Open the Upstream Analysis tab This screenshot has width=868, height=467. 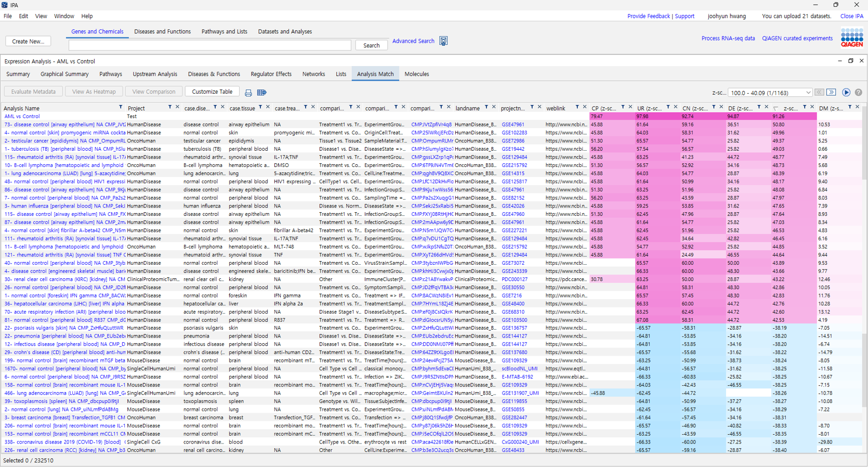(x=155, y=74)
